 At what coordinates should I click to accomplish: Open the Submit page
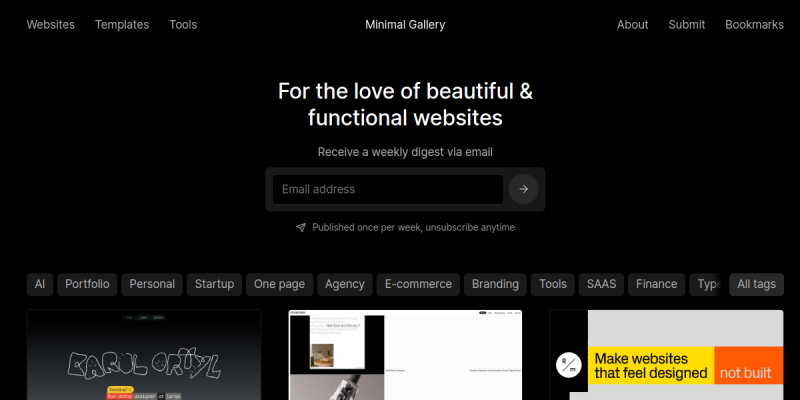point(687,24)
